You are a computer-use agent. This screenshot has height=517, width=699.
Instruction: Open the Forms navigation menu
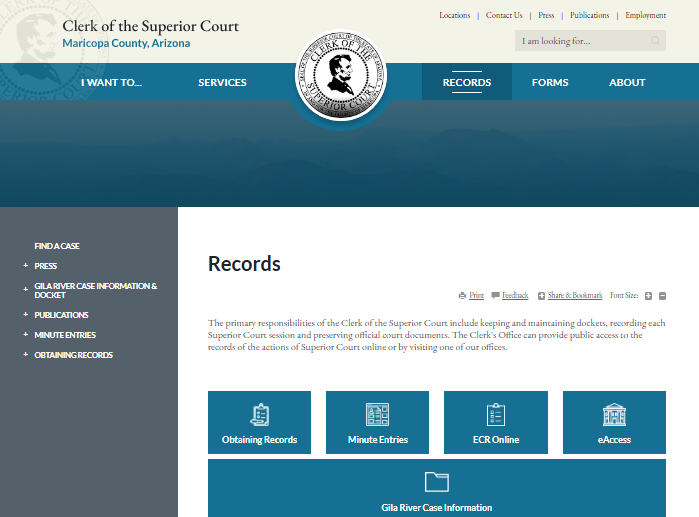click(550, 82)
